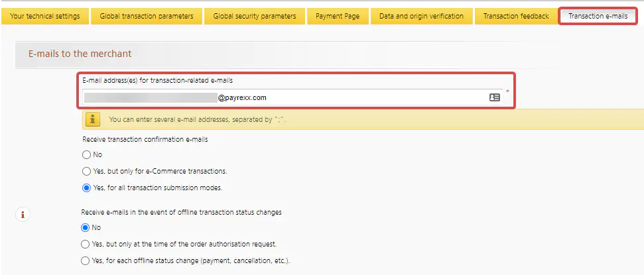
Task: Select 'No' for transaction confirmation e-mails
Action: pyautogui.click(x=86, y=155)
